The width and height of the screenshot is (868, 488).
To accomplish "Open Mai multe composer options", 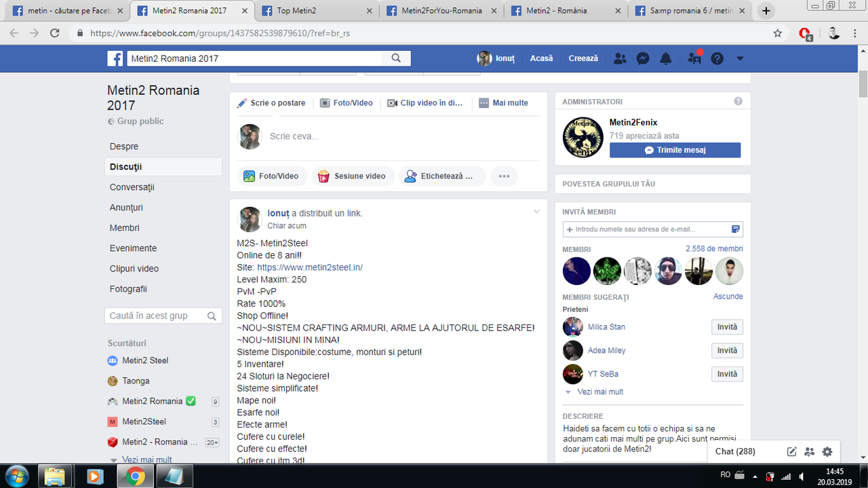I will pos(503,103).
